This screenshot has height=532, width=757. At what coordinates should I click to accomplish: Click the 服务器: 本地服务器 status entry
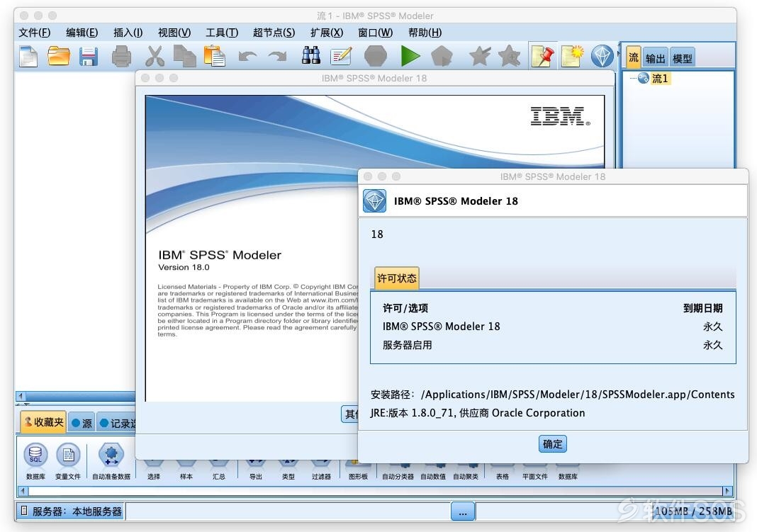tap(72, 511)
